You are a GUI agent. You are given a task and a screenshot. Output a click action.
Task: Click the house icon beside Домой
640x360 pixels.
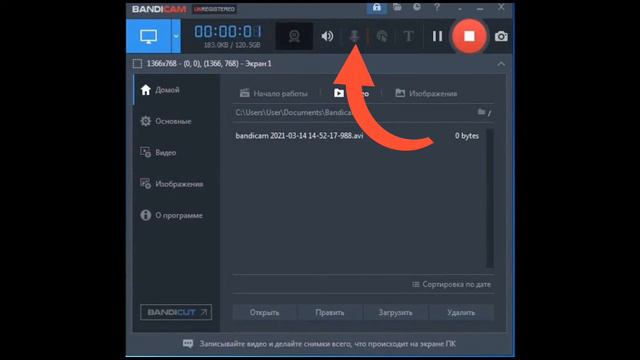(x=146, y=90)
